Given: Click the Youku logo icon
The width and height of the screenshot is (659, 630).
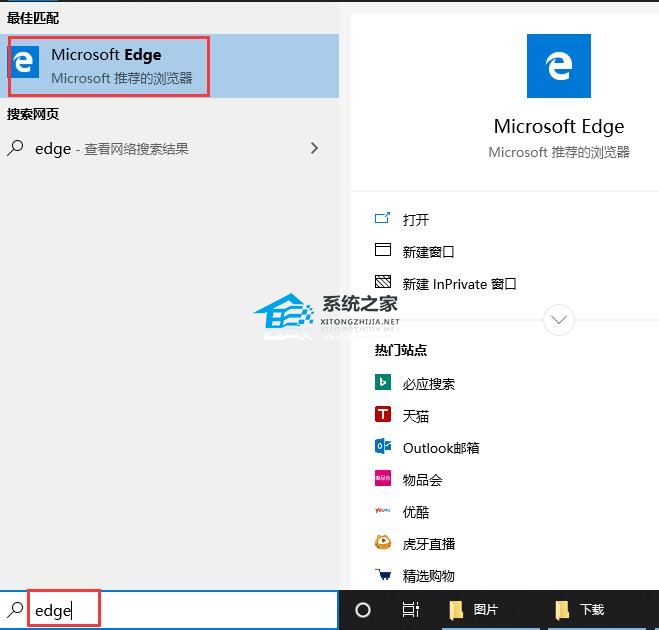Looking at the screenshot, I should pos(382,510).
